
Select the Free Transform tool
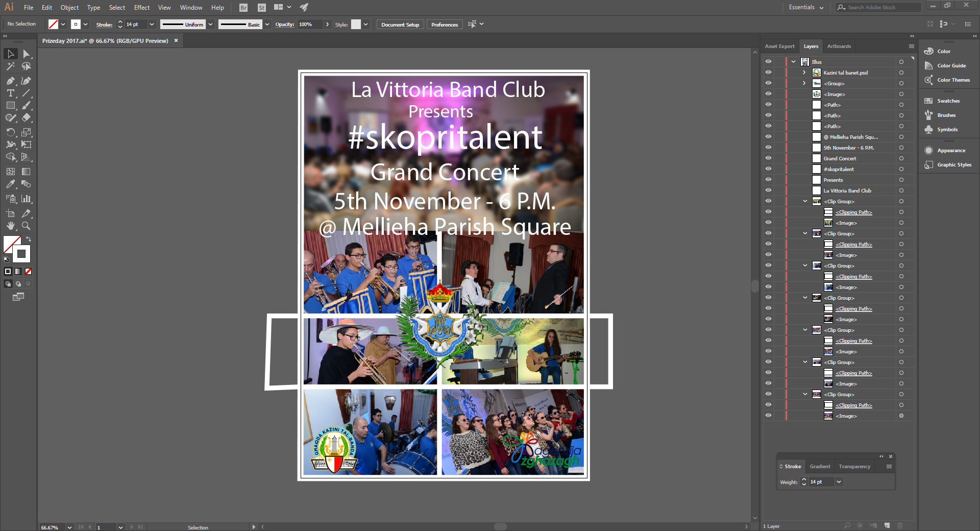point(26,144)
